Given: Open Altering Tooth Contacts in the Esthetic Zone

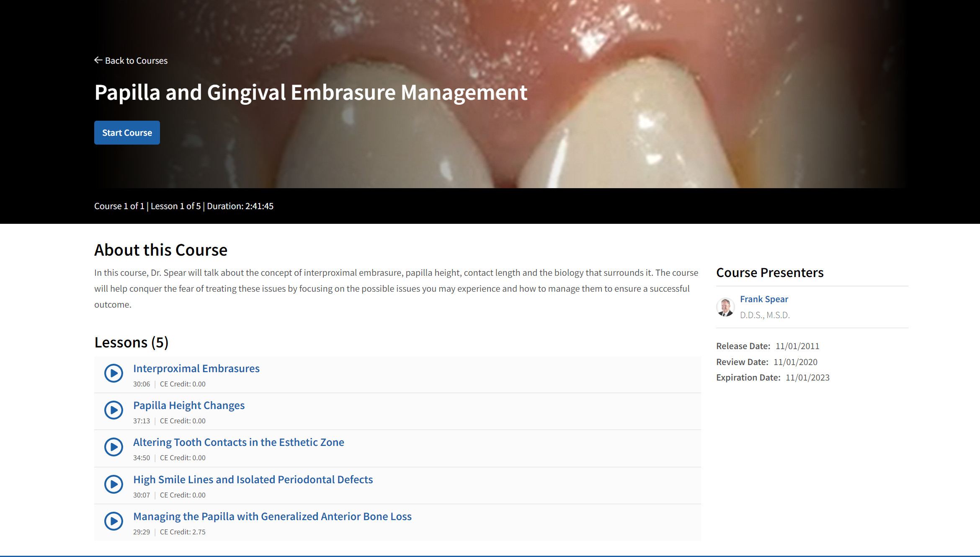Looking at the screenshot, I should (x=239, y=442).
